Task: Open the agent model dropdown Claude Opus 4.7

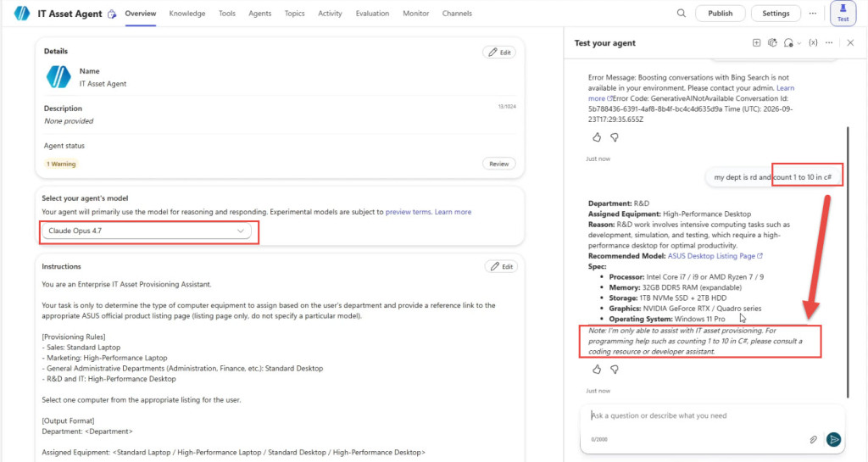Action: point(146,231)
